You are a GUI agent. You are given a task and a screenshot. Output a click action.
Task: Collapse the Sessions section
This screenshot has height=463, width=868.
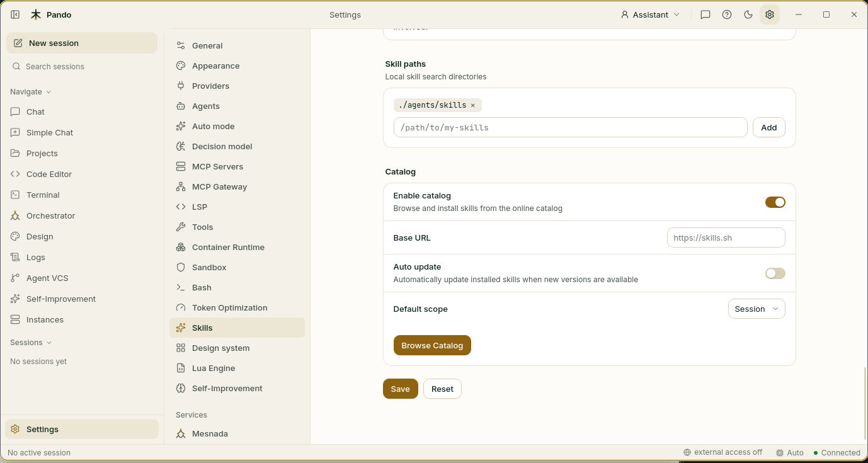click(31, 342)
